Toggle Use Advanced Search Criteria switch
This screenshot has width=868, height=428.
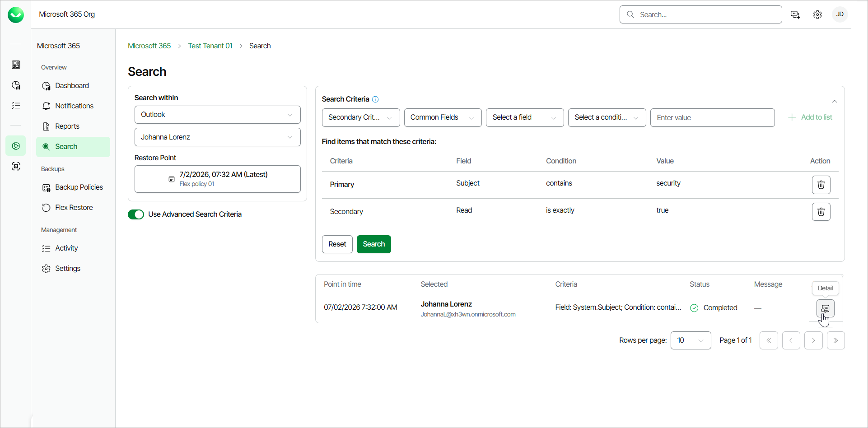tap(136, 214)
